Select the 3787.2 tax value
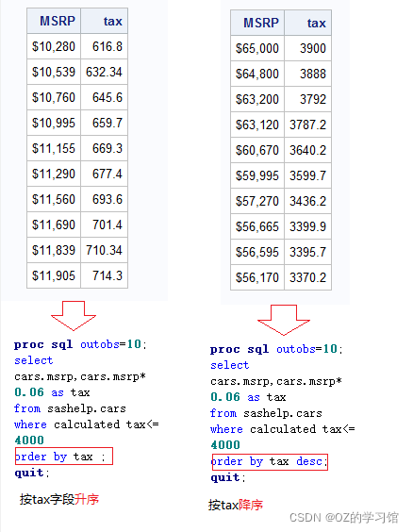 click(308, 125)
